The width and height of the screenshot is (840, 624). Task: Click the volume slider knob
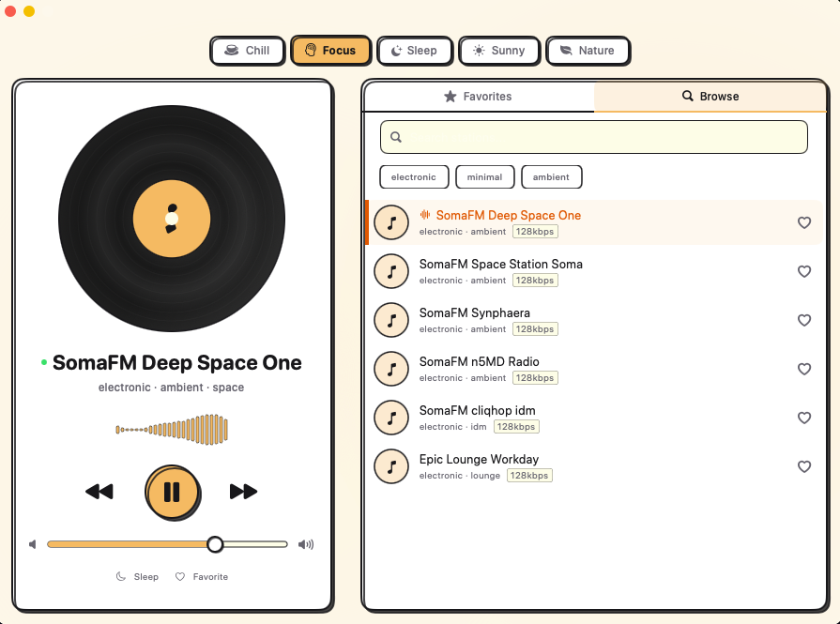(x=215, y=545)
